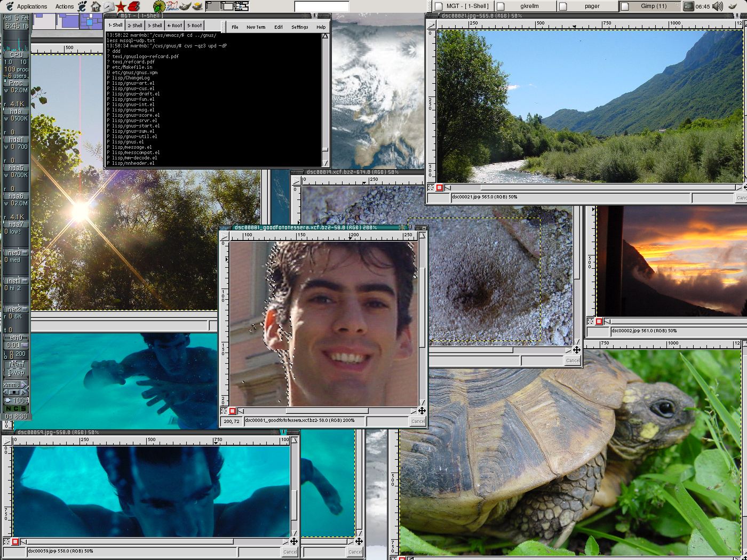Click the red stacked books launcher icon

coord(134,6)
